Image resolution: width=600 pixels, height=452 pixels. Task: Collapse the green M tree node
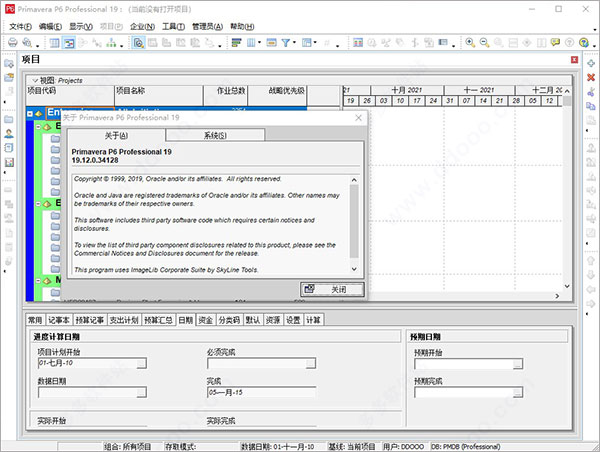(x=38, y=281)
